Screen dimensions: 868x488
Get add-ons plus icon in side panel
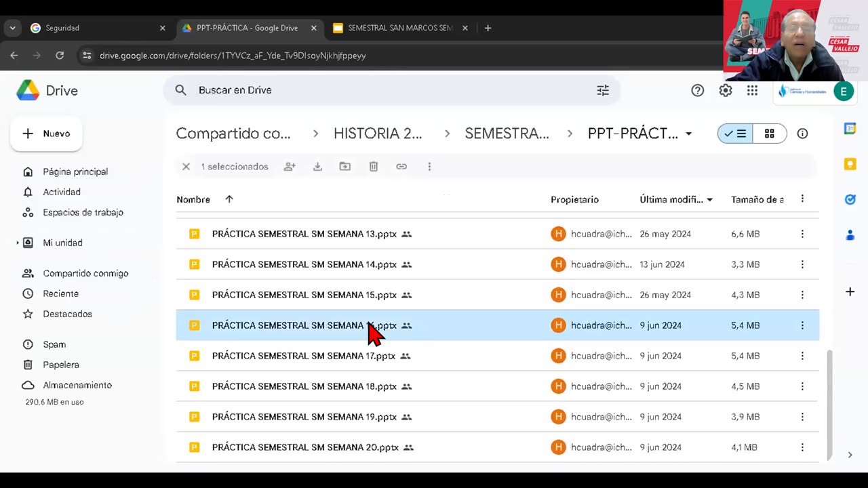pos(850,291)
